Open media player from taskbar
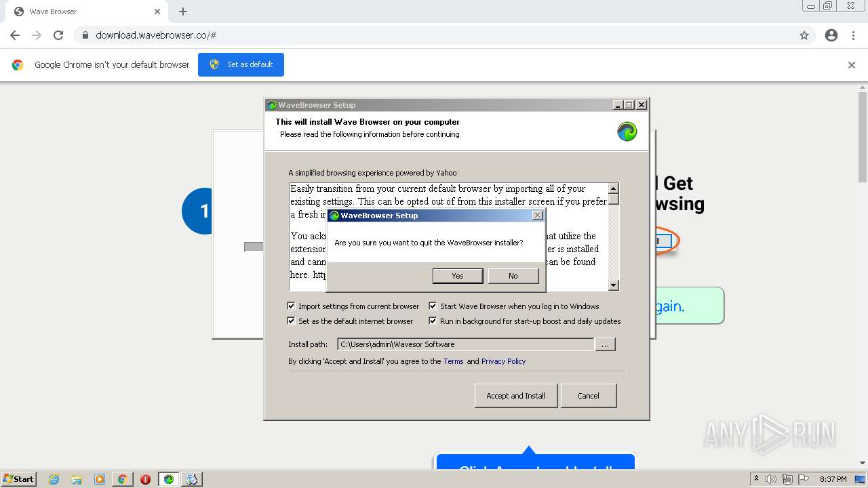 [100, 479]
